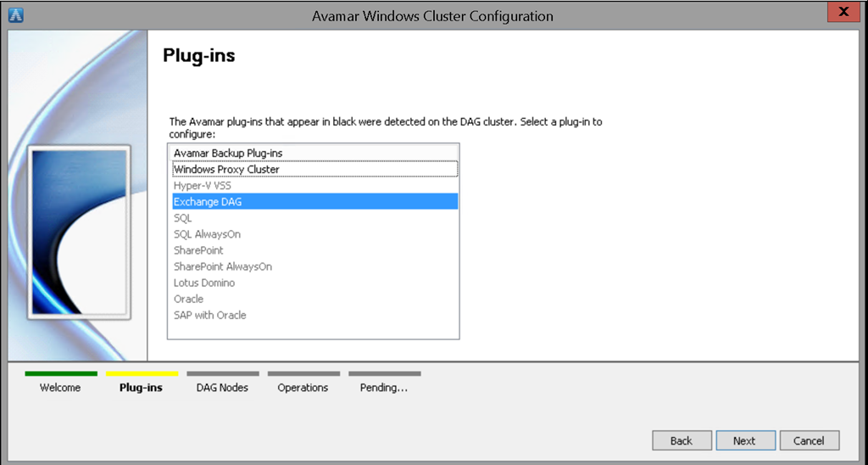Select Hyper-V VSS plug-in entry

[x=315, y=186]
